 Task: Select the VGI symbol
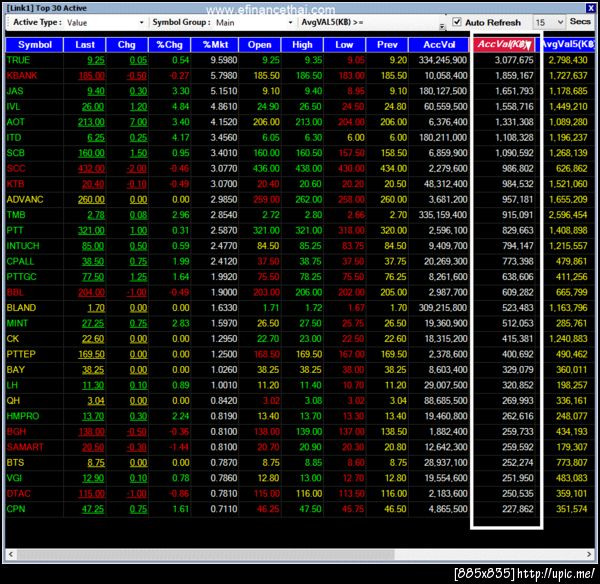[15, 478]
